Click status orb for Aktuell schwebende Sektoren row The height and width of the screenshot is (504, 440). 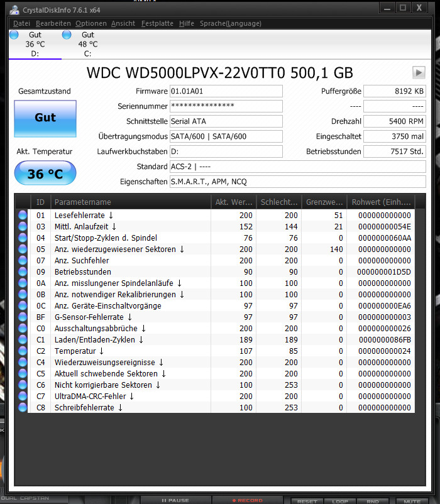pyautogui.click(x=23, y=373)
